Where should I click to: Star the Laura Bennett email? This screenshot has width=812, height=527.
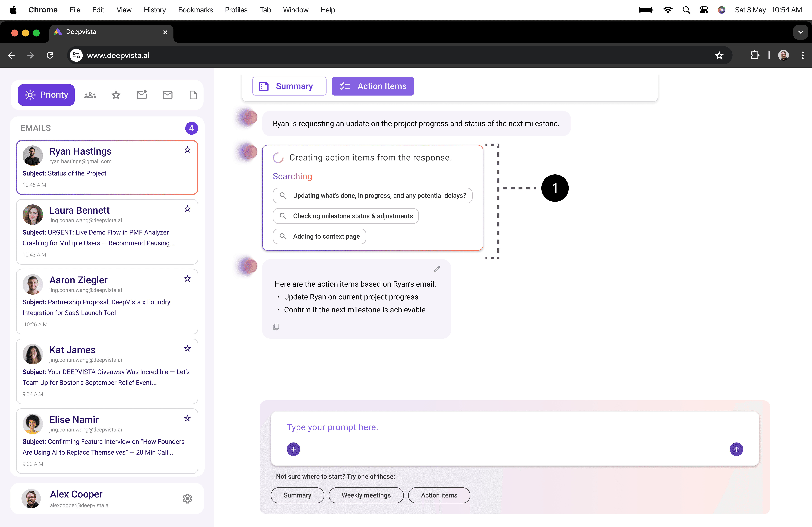click(187, 209)
